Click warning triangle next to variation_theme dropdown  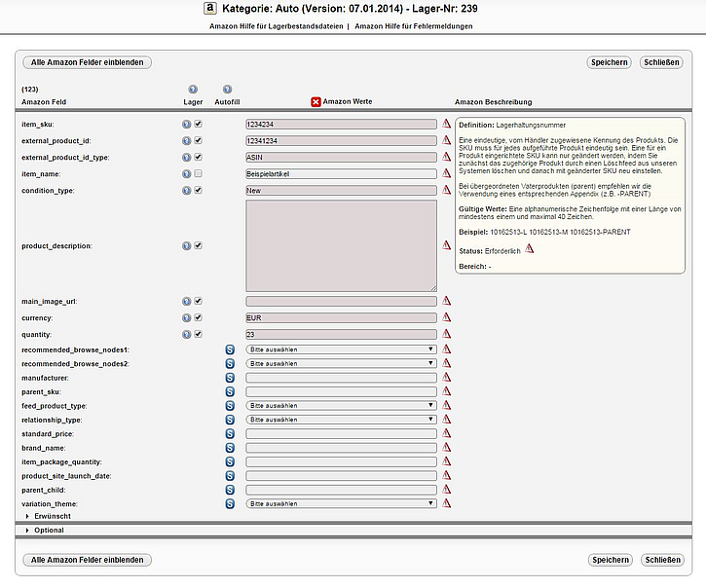point(446,503)
